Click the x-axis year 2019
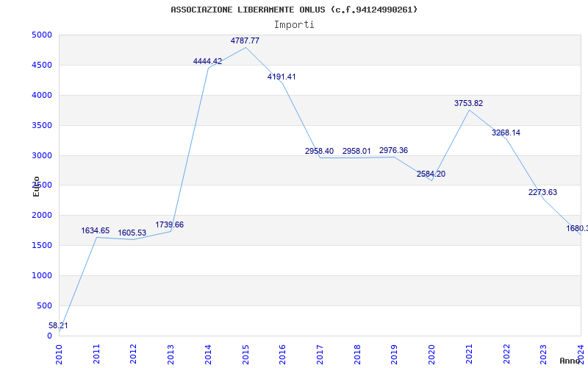The image size is (588, 368). click(394, 354)
